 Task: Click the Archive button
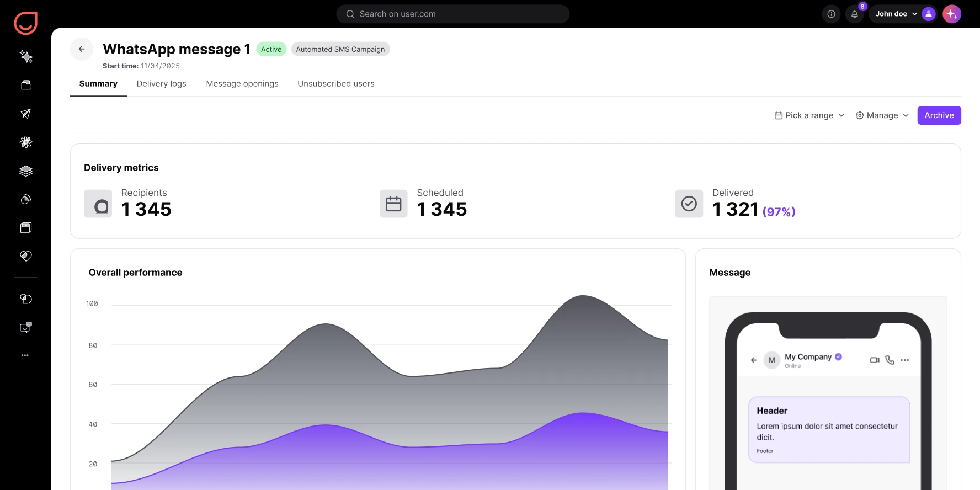[939, 115]
